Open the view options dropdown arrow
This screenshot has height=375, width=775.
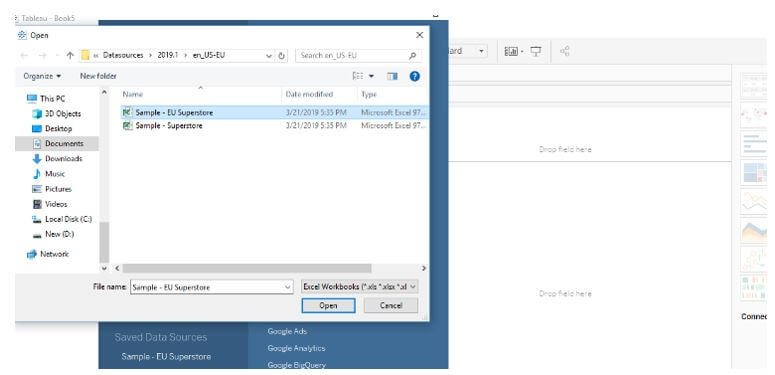click(x=372, y=76)
